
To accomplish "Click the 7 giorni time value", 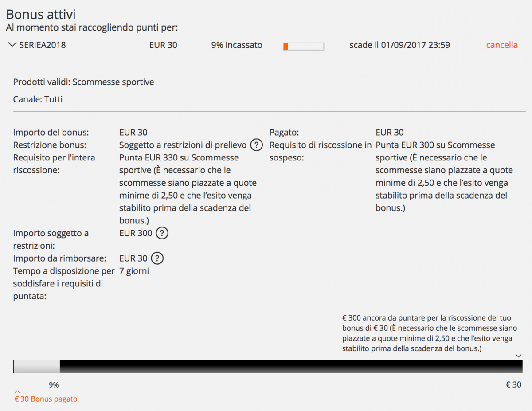I will click(134, 271).
